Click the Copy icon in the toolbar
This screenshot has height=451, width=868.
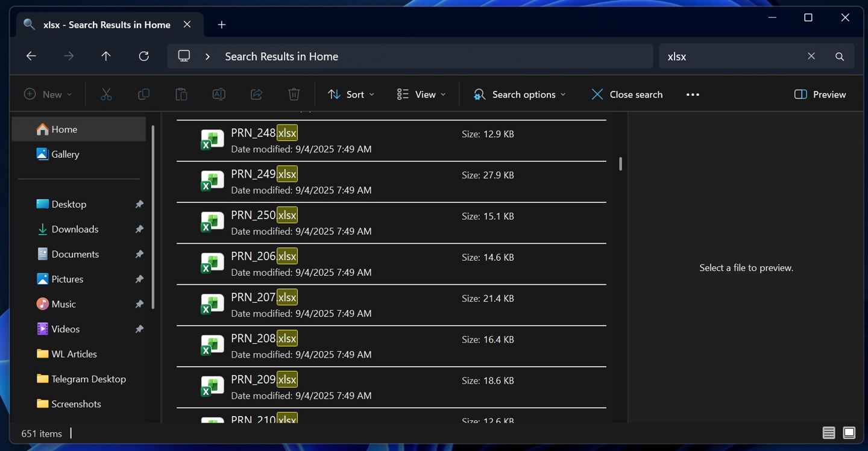(143, 94)
